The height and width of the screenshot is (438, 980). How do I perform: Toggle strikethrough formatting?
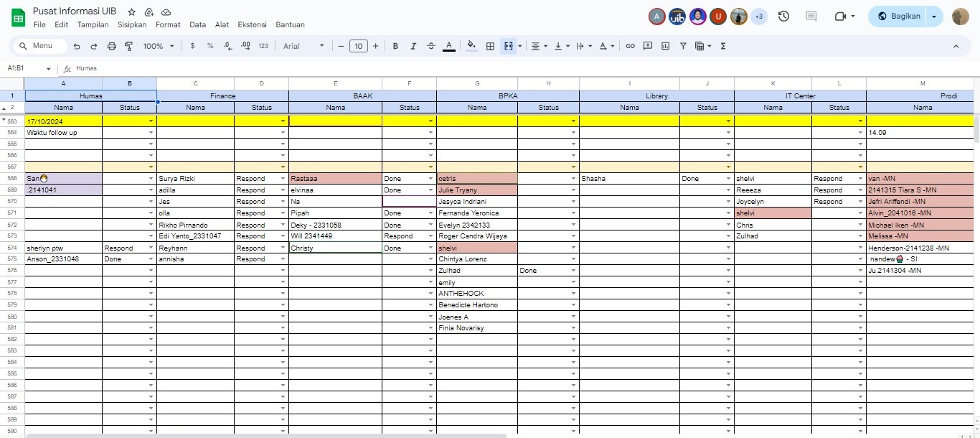tap(431, 46)
